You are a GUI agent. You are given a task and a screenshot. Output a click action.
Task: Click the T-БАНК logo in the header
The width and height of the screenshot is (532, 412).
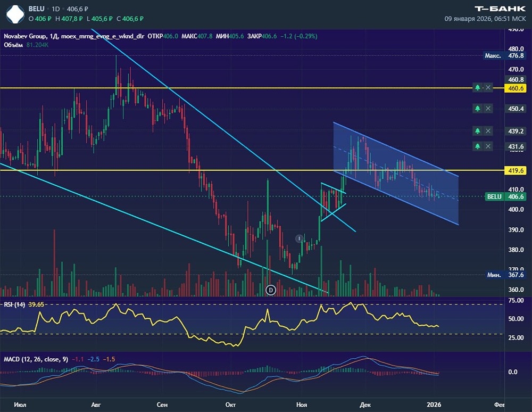[500, 9]
